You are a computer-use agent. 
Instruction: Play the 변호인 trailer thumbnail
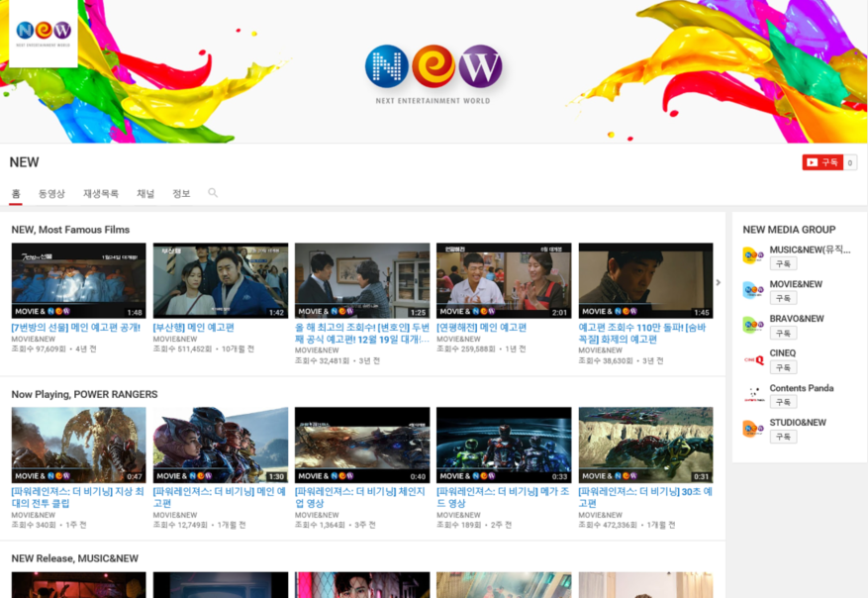point(362,280)
